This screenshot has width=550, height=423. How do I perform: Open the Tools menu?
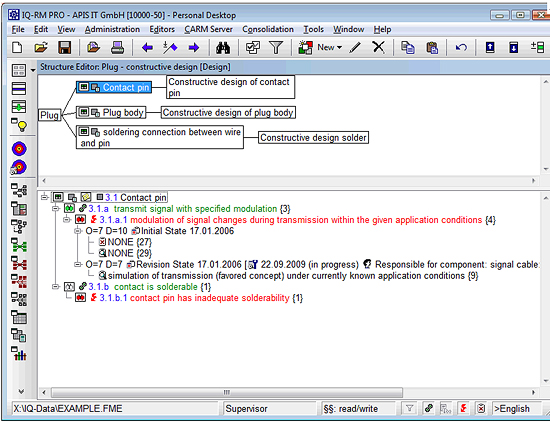pos(313,29)
